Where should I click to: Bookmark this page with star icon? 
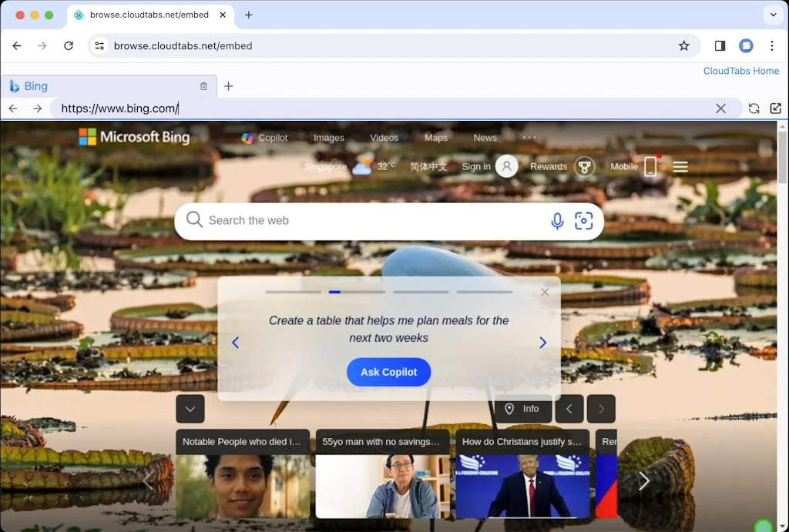pyautogui.click(x=683, y=45)
